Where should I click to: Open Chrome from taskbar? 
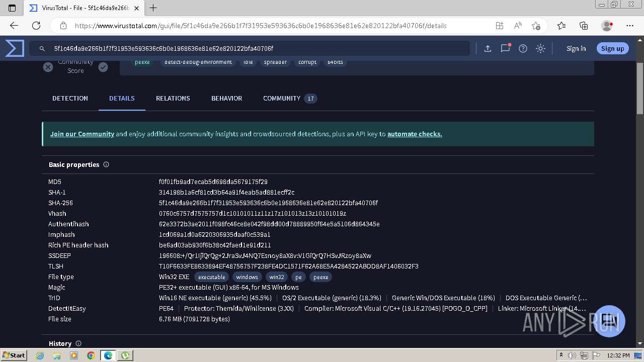click(91, 355)
